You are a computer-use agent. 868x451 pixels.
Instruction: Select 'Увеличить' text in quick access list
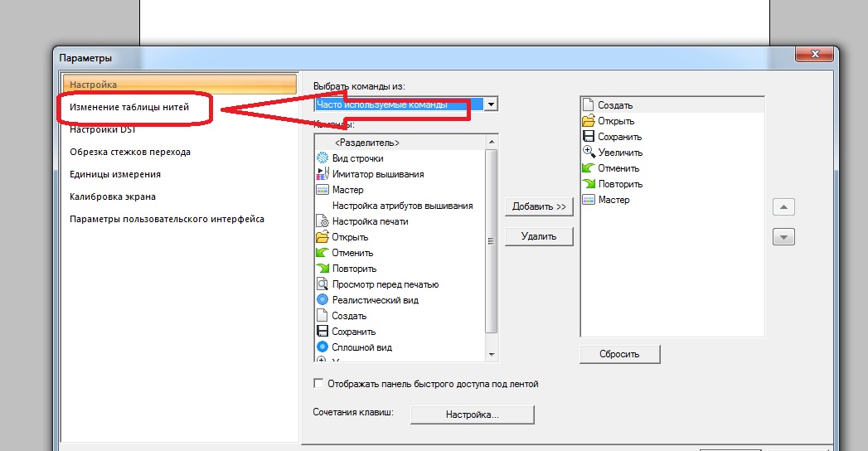tap(620, 153)
